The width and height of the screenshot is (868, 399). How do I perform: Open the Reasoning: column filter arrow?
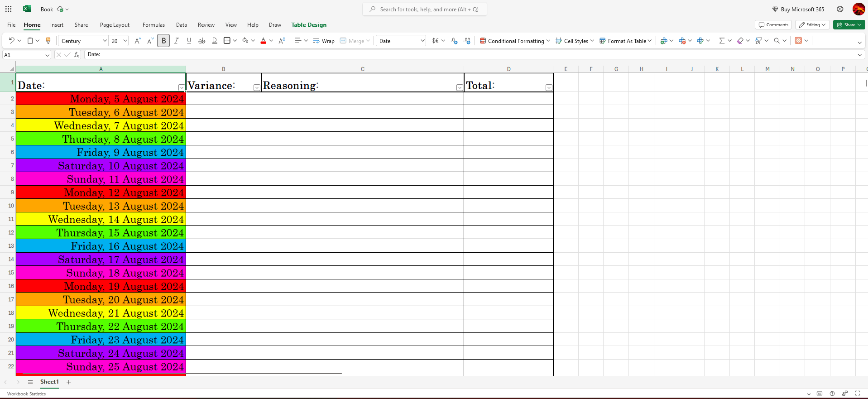(x=460, y=87)
